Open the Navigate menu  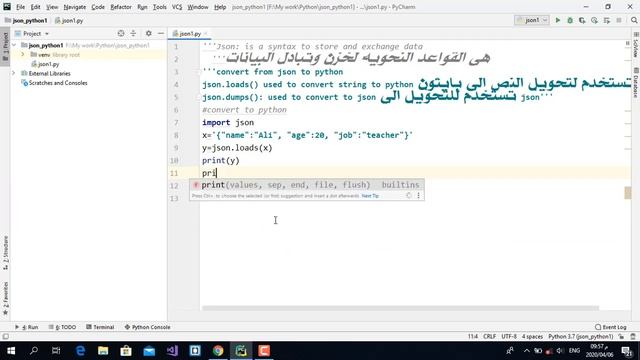(x=75, y=7)
